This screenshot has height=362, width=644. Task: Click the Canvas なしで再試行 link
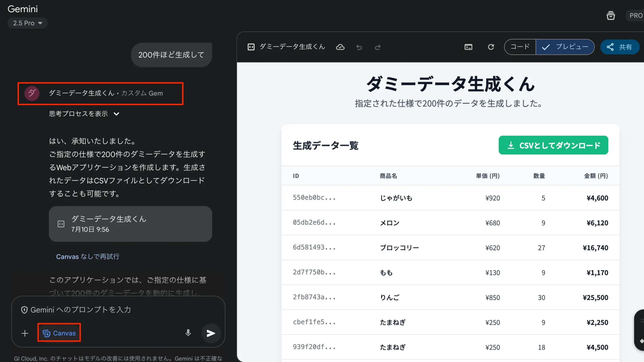[88, 257]
